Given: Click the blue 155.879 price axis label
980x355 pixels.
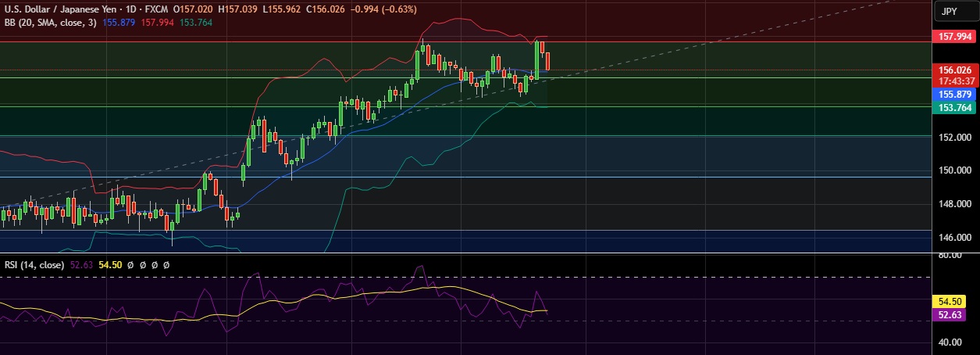Looking at the screenshot, I should [x=954, y=94].
